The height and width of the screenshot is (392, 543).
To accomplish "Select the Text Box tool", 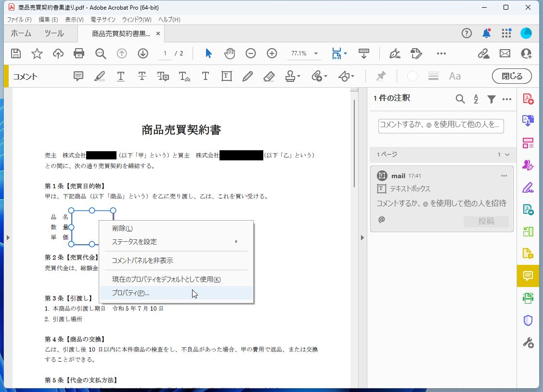I will (x=226, y=76).
